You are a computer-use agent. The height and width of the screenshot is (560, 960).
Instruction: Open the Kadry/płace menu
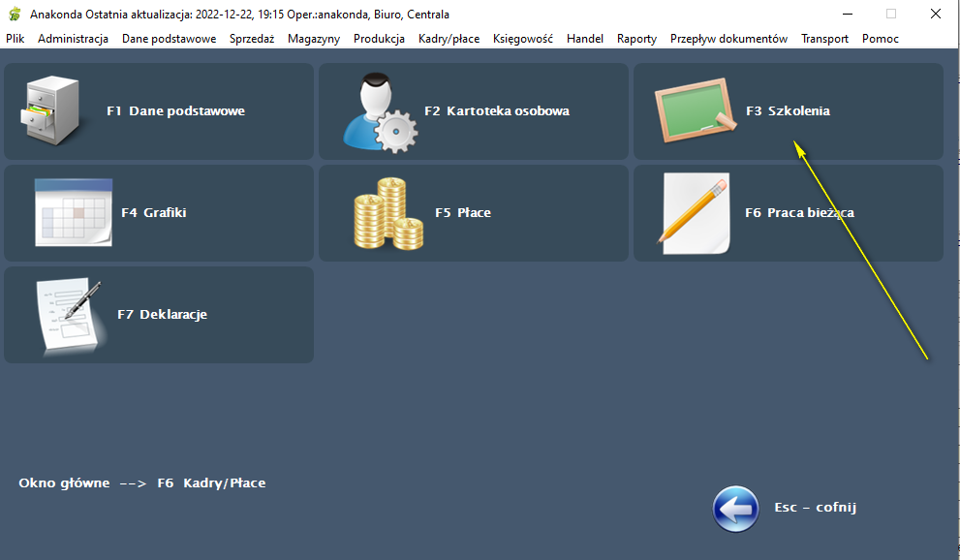point(449,39)
